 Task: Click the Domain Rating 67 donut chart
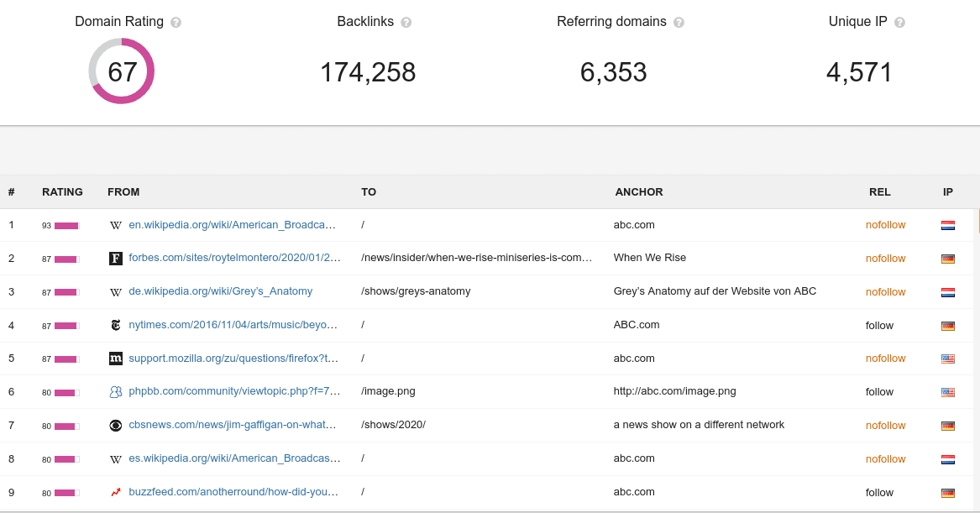coord(121,71)
